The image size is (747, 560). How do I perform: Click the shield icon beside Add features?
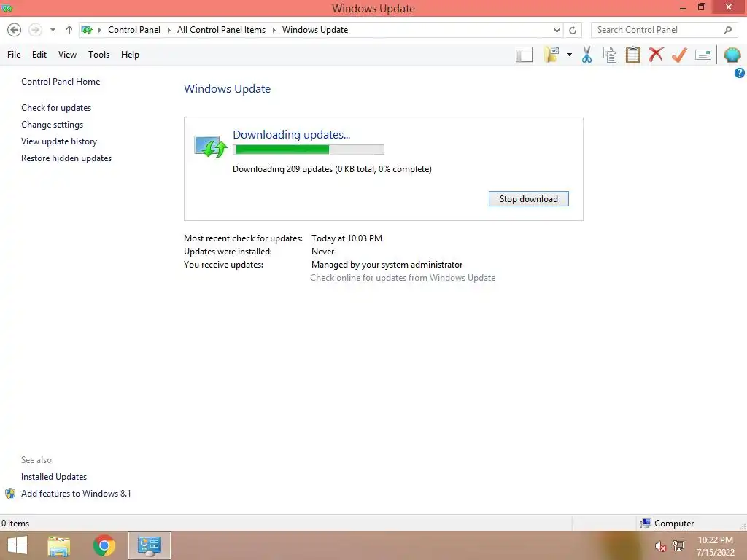10,494
